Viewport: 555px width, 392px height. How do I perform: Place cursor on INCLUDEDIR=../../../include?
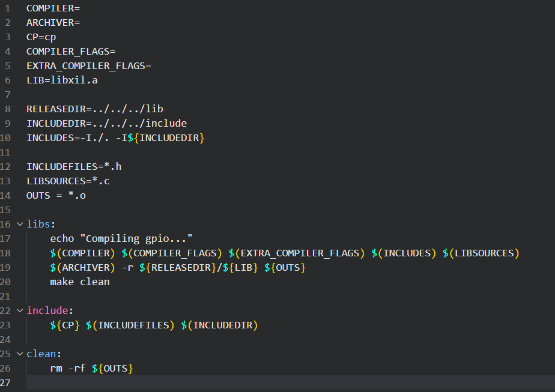pyautogui.click(x=106, y=124)
